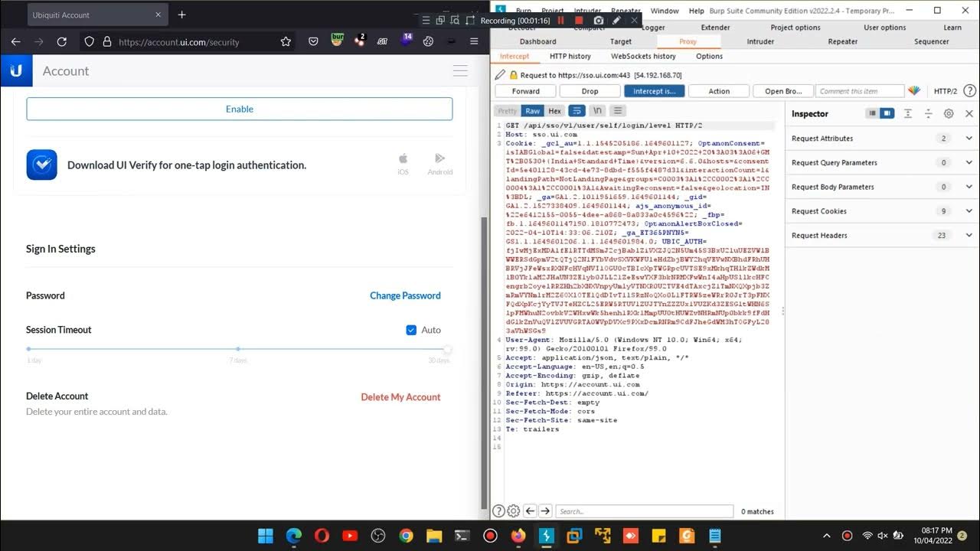This screenshot has width=980, height=551.
Task: Click the colorful highlight icon in Burp
Action: [913, 91]
